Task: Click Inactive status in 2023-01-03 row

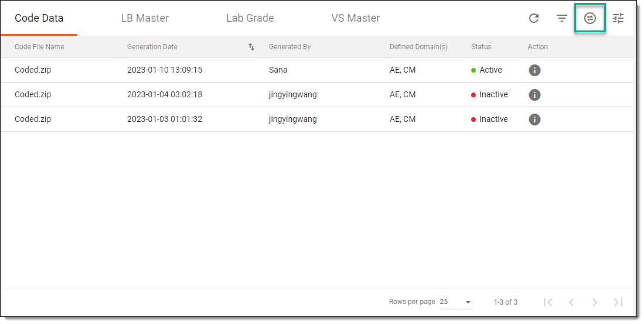Action: pyautogui.click(x=493, y=119)
